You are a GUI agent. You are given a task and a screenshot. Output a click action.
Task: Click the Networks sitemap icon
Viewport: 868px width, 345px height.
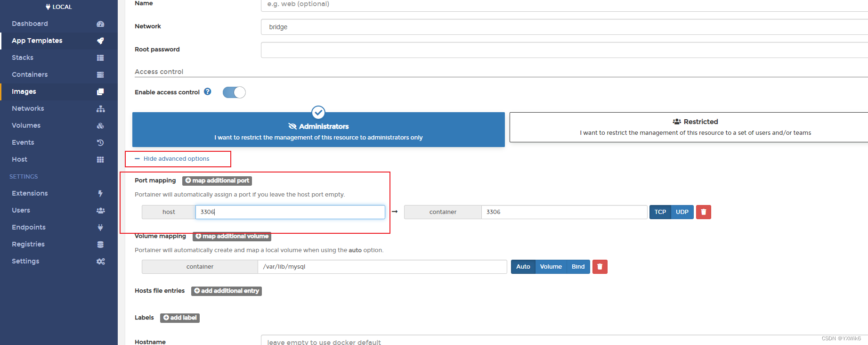[100, 109]
